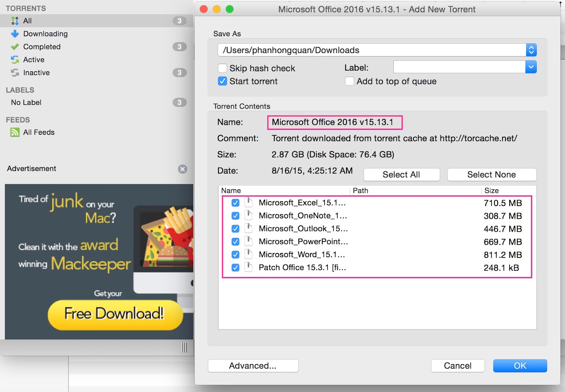Click the file icon beside Microsoft_PowerPoint...
Image resolution: width=565 pixels, height=392 pixels.
click(249, 241)
